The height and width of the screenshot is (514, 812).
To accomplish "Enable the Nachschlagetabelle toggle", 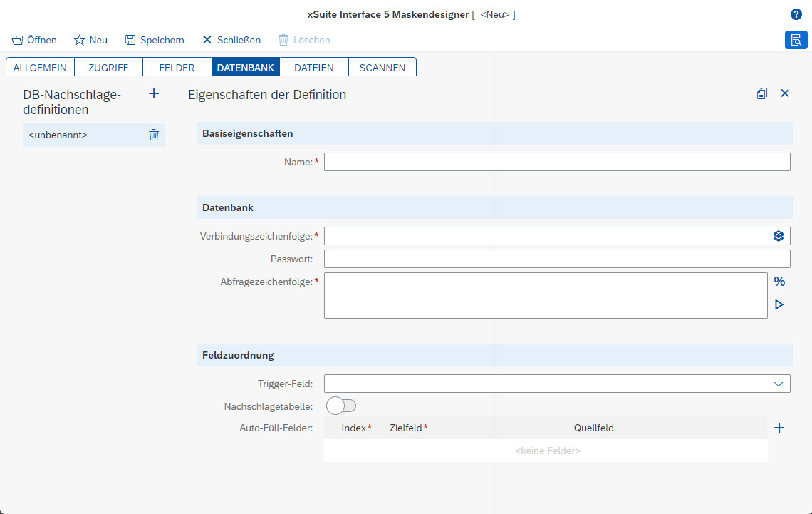I will (340, 405).
